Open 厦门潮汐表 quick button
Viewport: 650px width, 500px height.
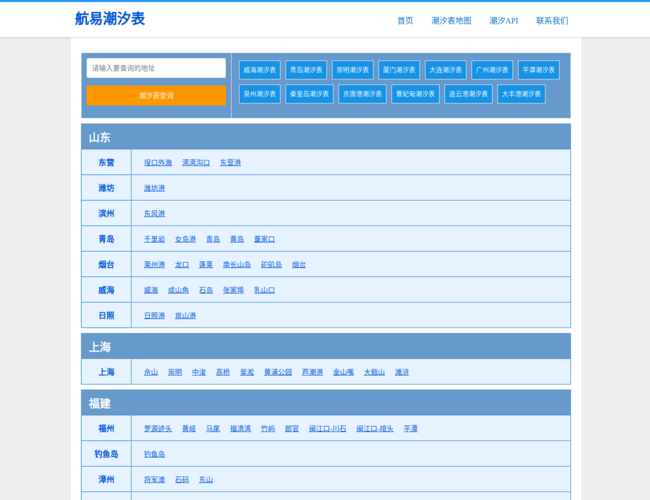pyautogui.click(x=399, y=70)
